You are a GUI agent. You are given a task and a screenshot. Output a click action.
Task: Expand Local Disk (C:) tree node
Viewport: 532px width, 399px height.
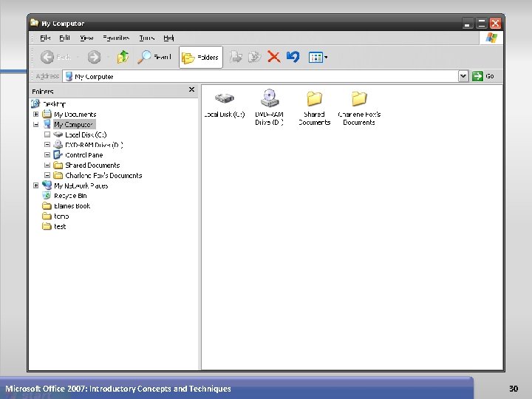[47, 134]
